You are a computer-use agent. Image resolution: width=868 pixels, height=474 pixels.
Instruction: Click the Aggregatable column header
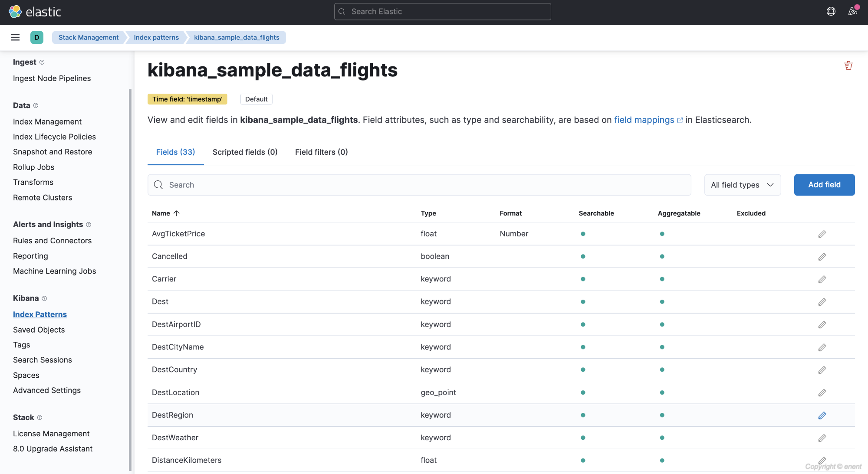(679, 213)
